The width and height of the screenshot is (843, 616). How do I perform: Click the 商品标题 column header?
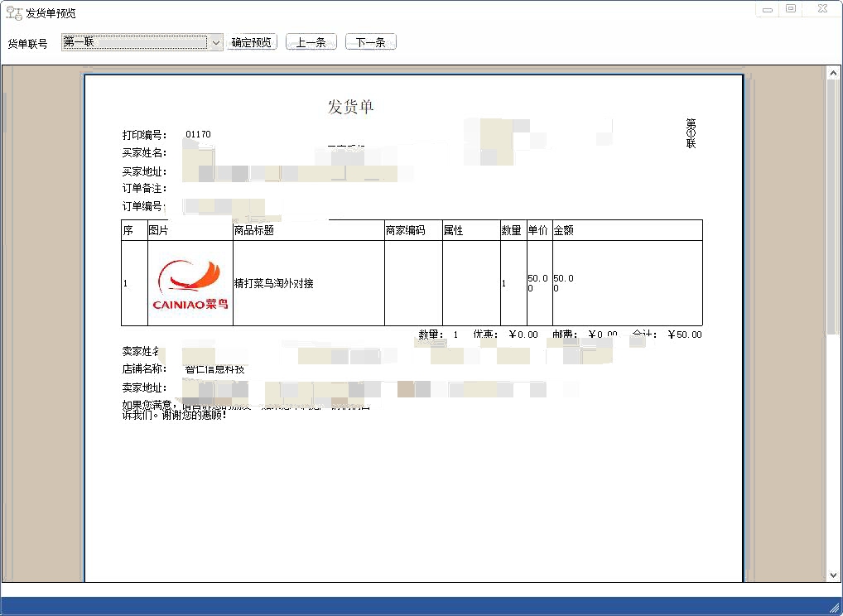coord(254,230)
